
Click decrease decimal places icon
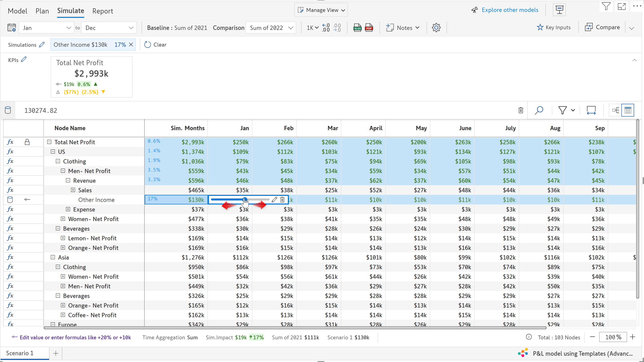(337, 27)
